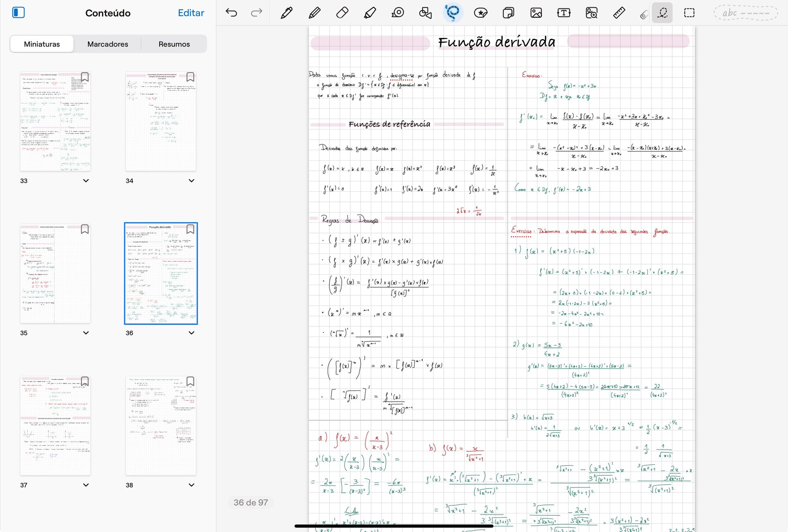Viewport: 788px width, 532px height.
Task: Choose the eraser tool
Action: [x=342, y=13]
